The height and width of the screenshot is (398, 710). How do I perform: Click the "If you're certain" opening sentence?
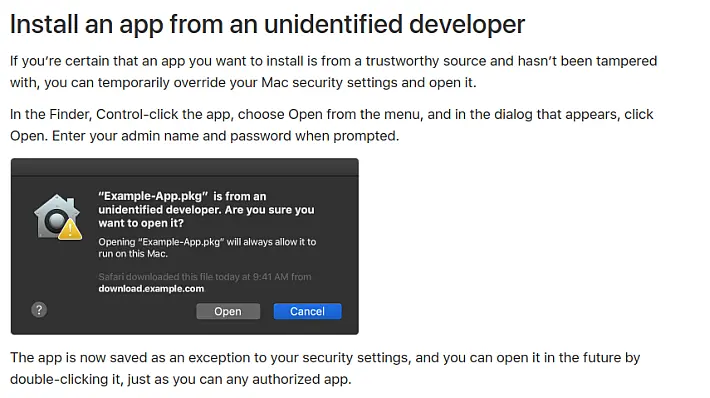point(333,72)
